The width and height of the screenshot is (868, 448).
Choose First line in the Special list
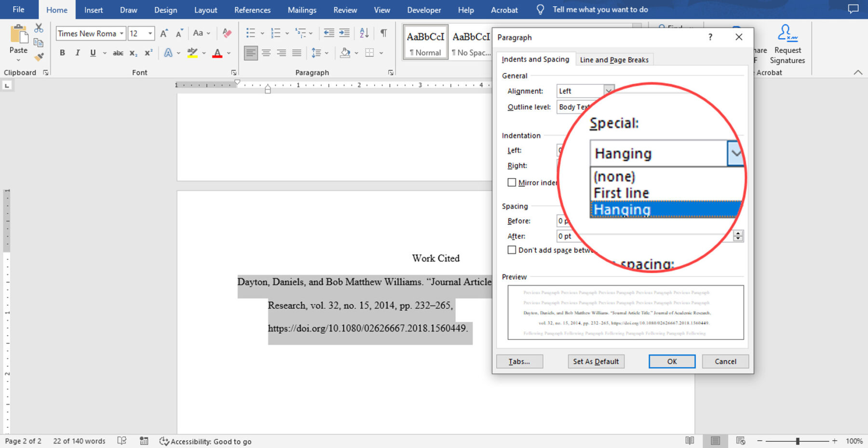[x=621, y=193]
